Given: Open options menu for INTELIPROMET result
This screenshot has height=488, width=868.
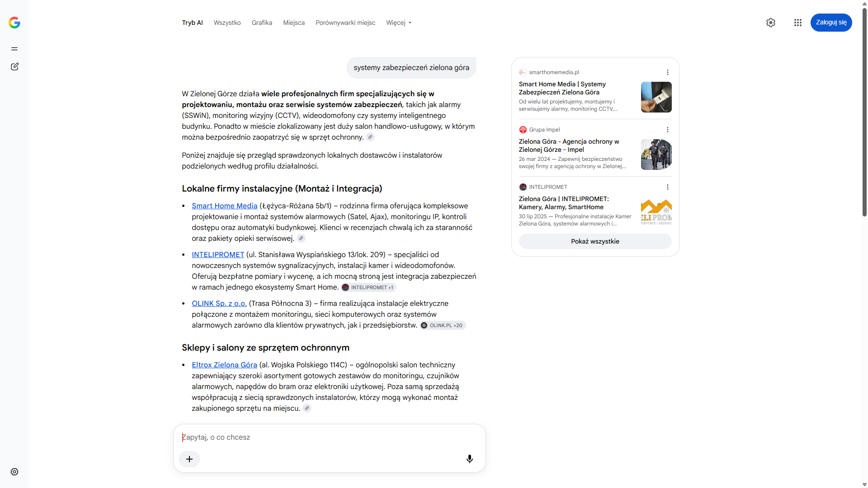Looking at the screenshot, I should coord(668,187).
